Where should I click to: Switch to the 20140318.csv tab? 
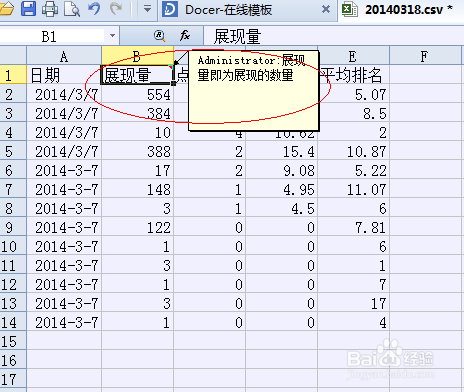tap(401, 10)
